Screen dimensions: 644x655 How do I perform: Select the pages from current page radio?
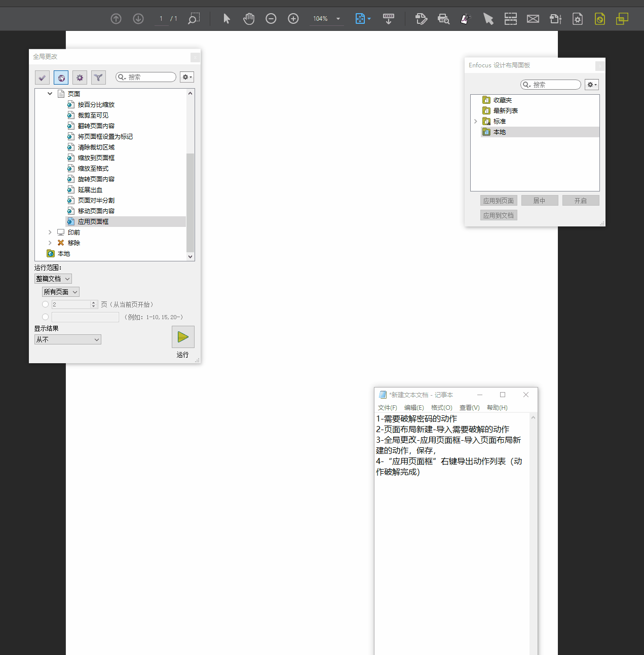click(45, 304)
